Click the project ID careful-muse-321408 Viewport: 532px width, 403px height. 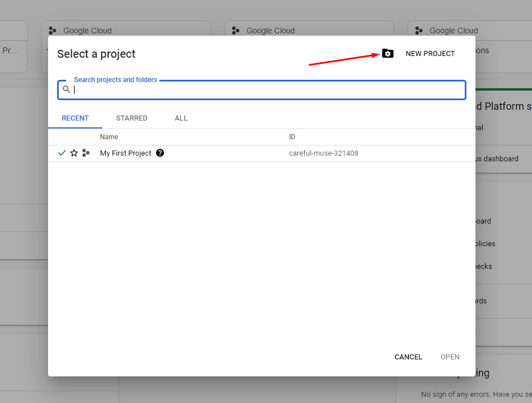pyautogui.click(x=323, y=153)
